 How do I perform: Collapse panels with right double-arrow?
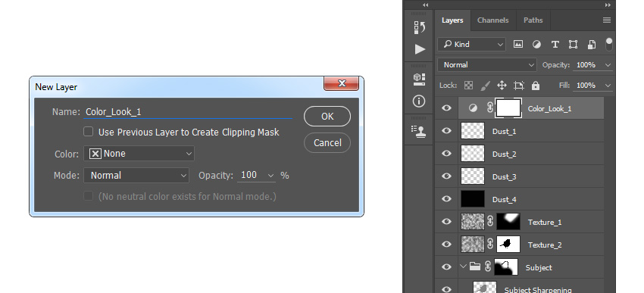tap(608, 5)
